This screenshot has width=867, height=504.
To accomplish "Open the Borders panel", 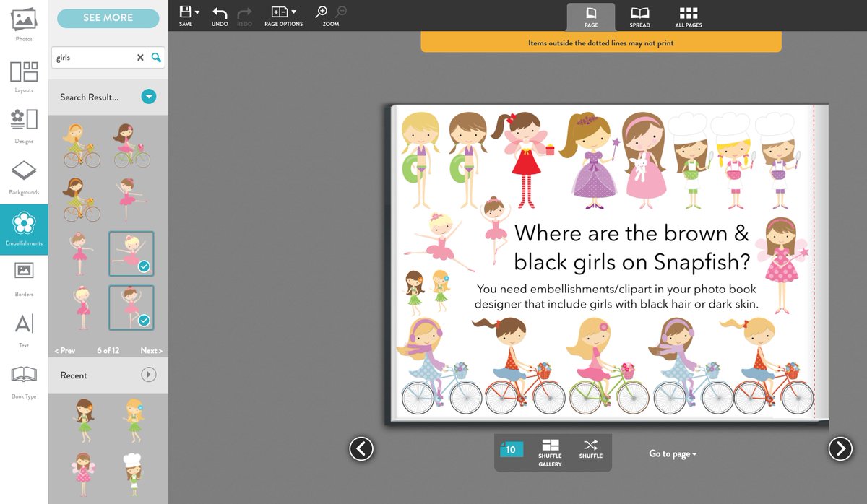I will 24,279.
